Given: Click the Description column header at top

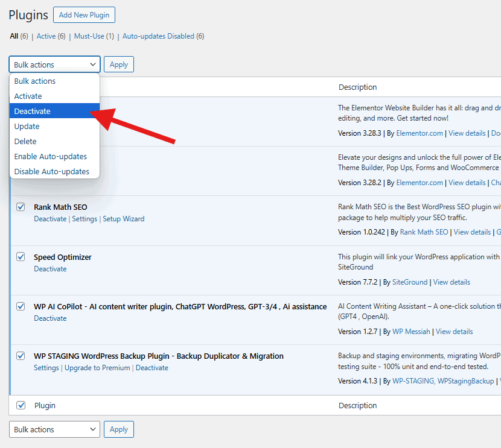Looking at the screenshot, I should click(x=357, y=87).
